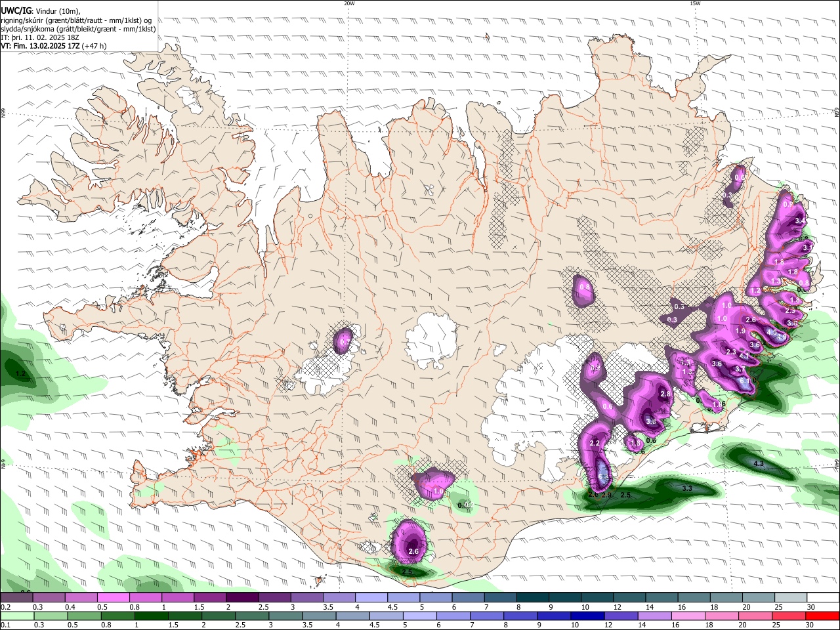Click the VT: Fim. 13.02.2025 17Z line
This screenshot has width=840, height=630.
[41, 46]
